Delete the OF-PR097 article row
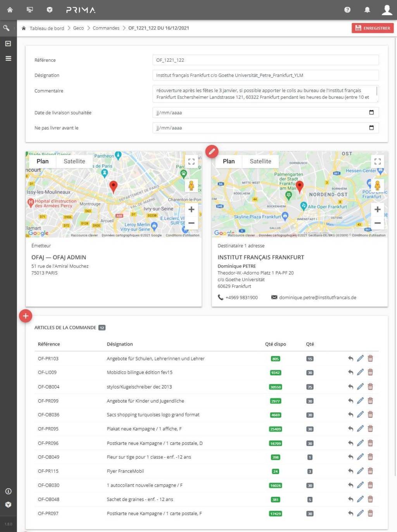The height and width of the screenshot is (532, 397). (370, 513)
